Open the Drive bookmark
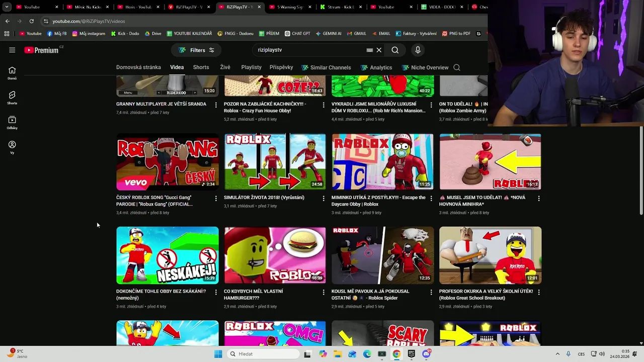The height and width of the screenshot is (362, 644). pos(153,34)
